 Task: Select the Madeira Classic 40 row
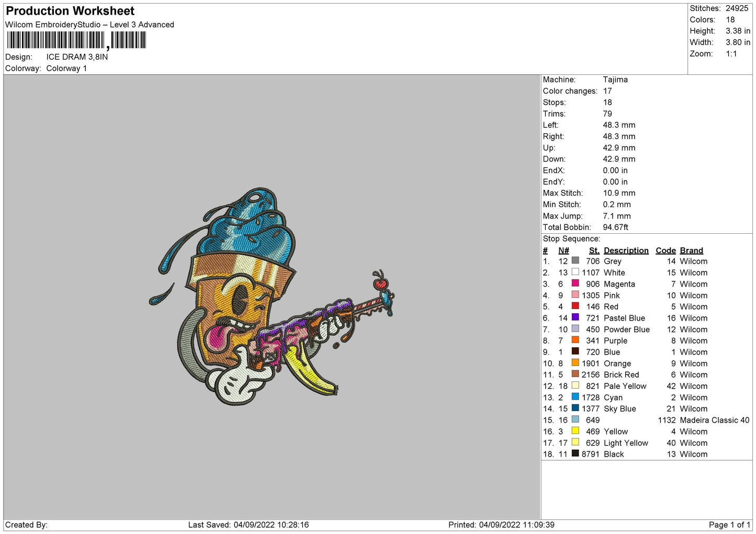click(x=646, y=420)
